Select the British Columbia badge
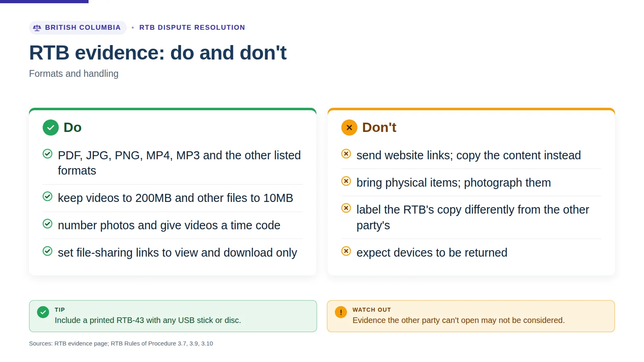The height and width of the screenshot is (362, 644). [78, 28]
